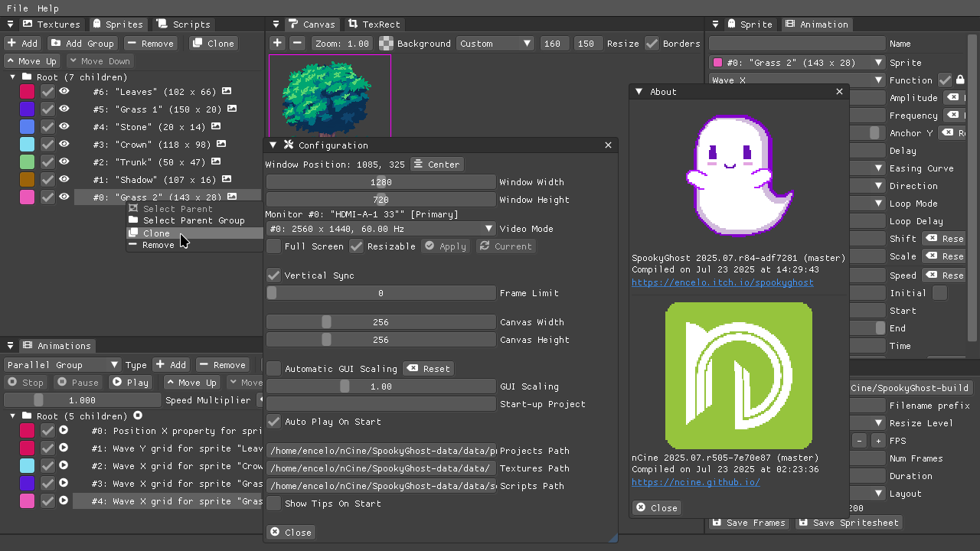
Task: Click the Center window position button
Action: [x=436, y=165]
